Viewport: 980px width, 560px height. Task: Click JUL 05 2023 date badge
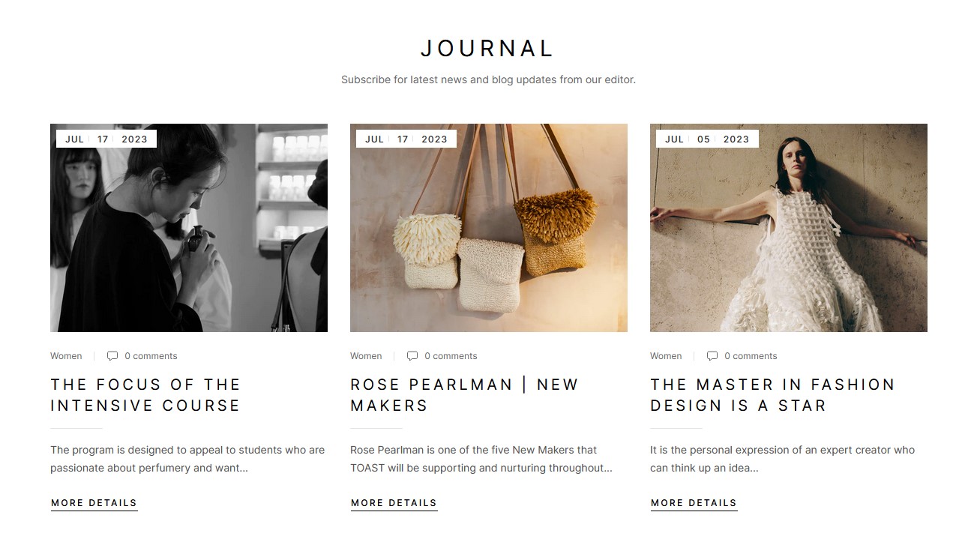pos(707,139)
